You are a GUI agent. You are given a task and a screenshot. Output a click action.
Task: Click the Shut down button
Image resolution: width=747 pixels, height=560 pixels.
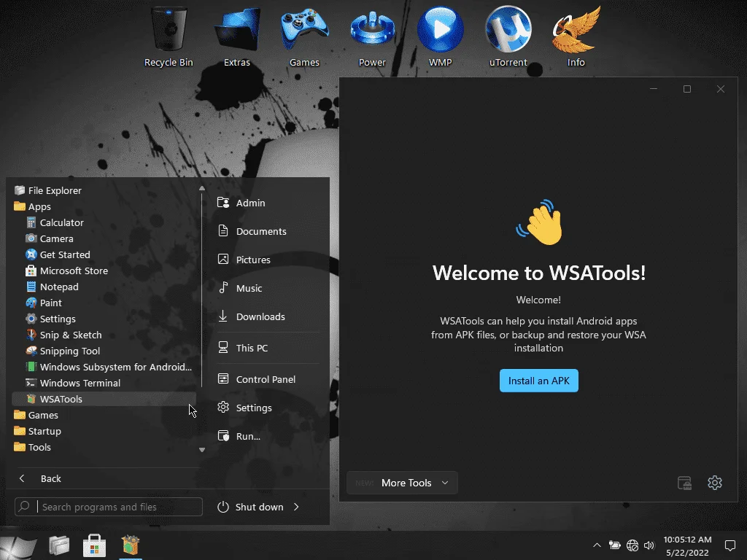click(x=251, y=507)
